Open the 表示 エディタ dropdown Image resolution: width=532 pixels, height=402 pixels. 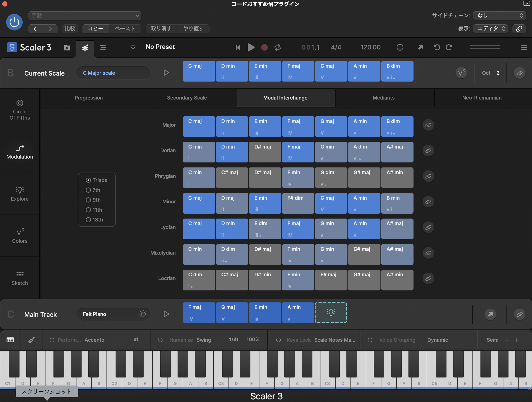pos(490,29)
